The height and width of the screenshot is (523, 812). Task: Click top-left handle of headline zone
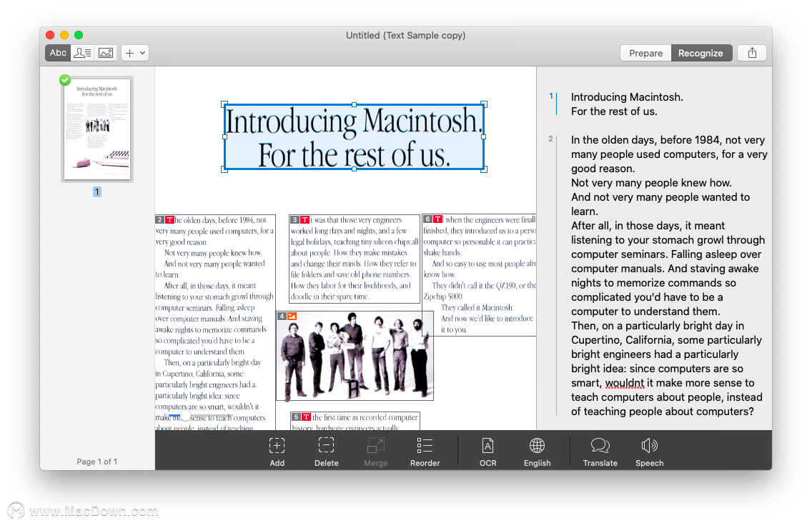(x=224, y=104)
